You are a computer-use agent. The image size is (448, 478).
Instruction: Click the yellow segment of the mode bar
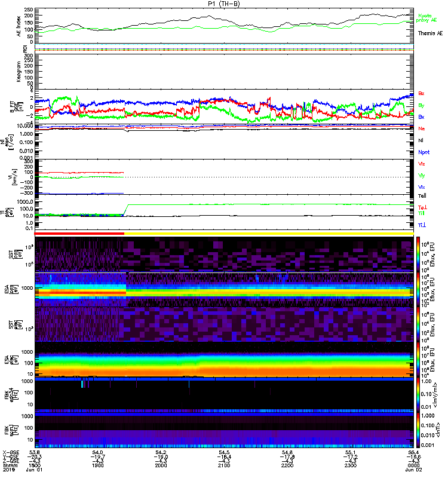[x=269, y=234]
